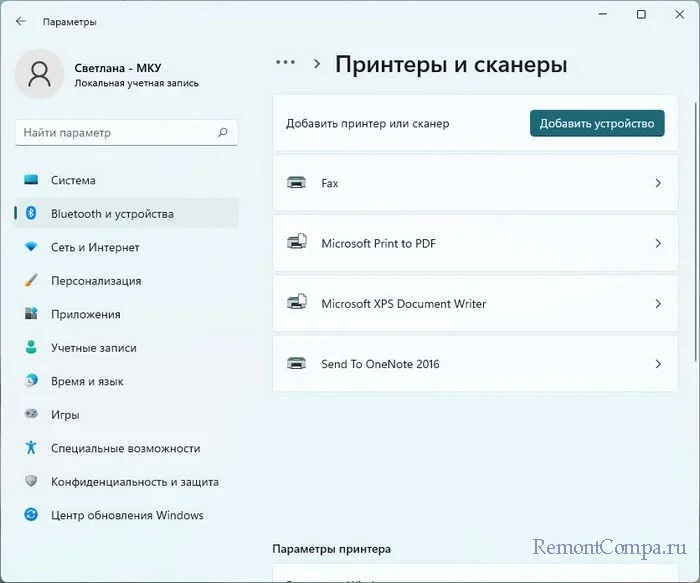Open Приложения settings section
The width and height of the screenshot is (700, 583).
[x=86, y=314]
